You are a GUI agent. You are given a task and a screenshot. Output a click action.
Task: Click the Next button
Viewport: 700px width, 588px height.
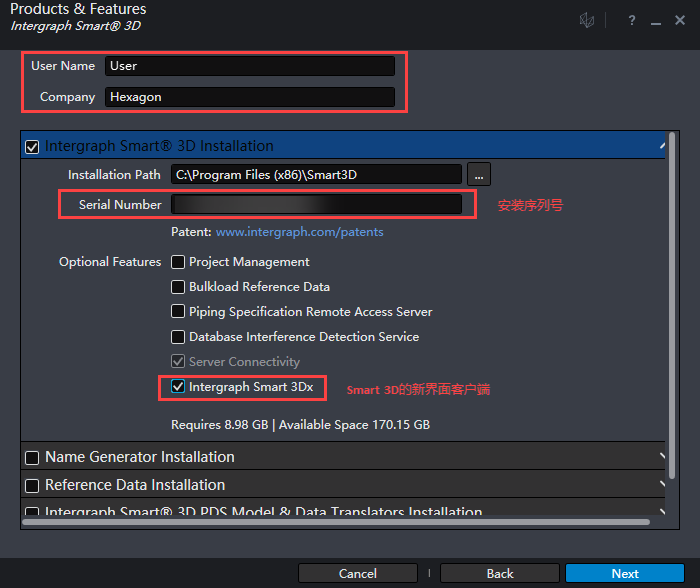(x=625, y=573)
